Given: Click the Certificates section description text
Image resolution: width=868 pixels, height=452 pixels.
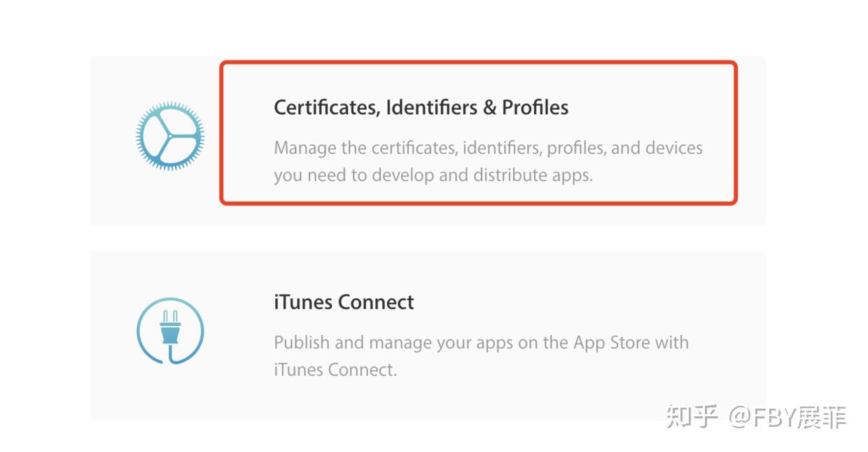Looking at the screenshot, I should (x=488, y=161).
